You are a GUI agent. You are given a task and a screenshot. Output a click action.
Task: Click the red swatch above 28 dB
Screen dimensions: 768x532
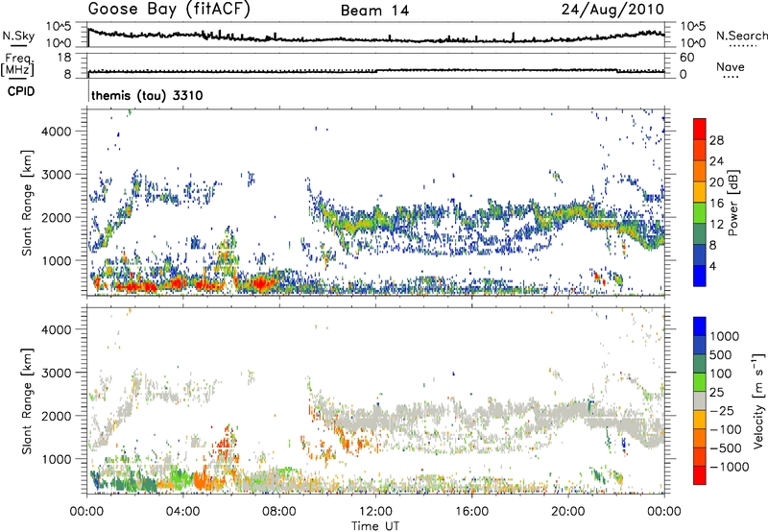pos(700,130)
